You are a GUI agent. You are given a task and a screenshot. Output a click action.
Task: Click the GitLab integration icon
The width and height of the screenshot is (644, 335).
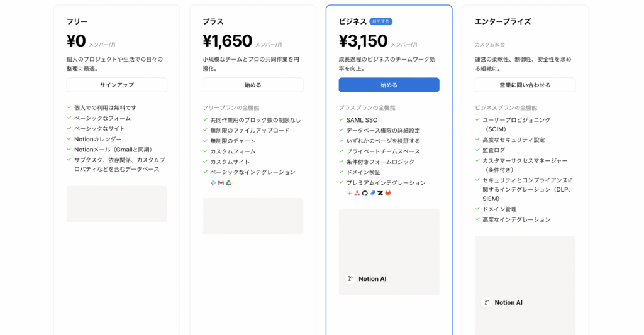pos(388,194)
